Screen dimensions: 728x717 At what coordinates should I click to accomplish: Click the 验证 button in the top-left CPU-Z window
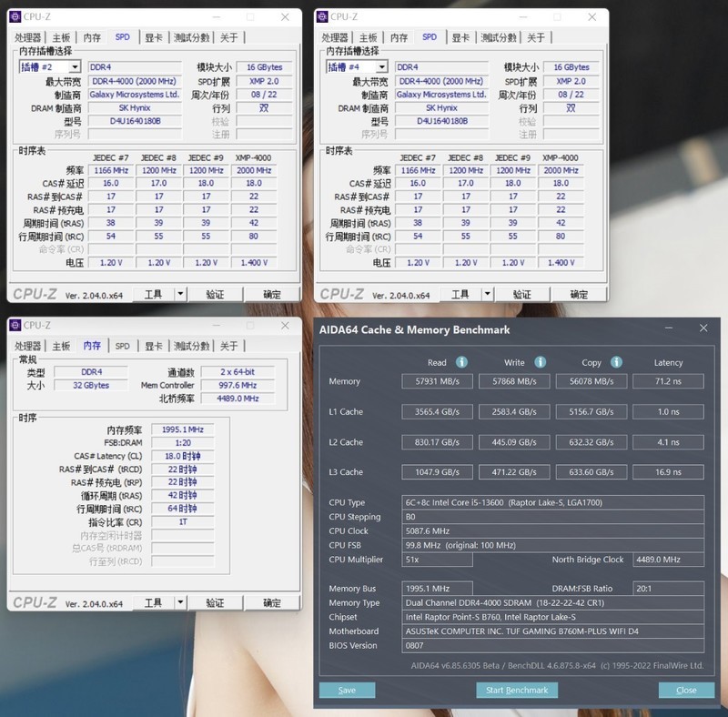point(216,294)
